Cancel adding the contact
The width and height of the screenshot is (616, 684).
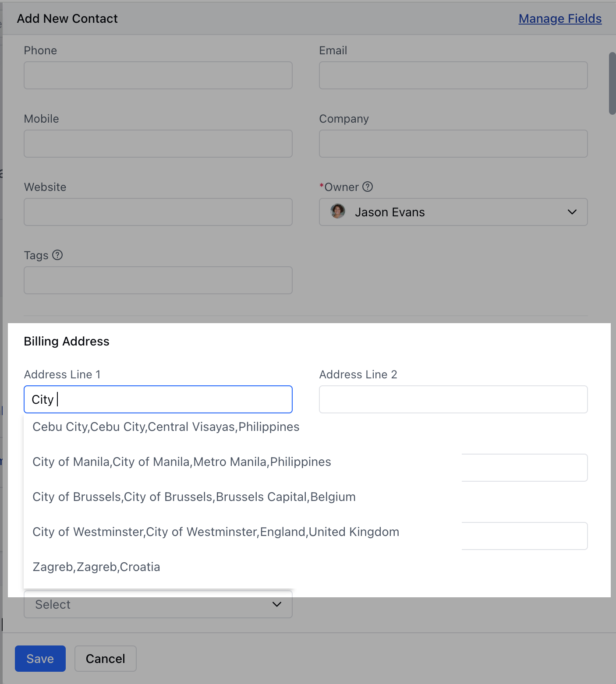click(x=106, y=659)
